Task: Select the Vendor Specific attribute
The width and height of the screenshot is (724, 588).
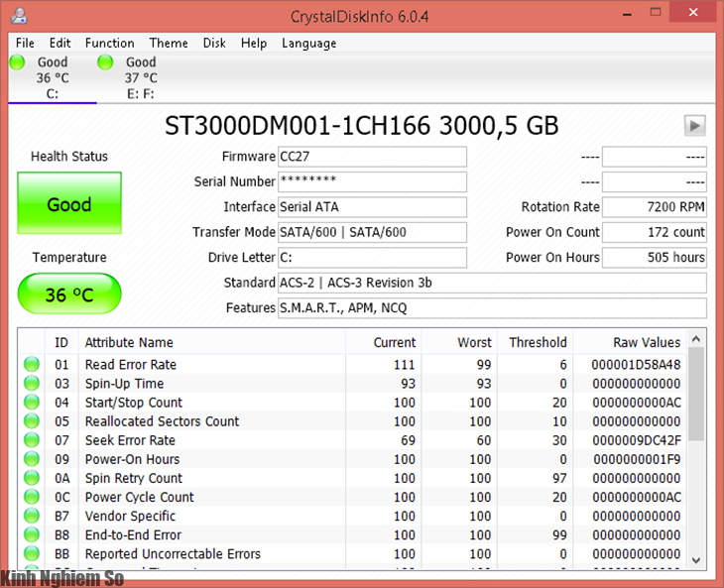Action: tap(130, 516)
